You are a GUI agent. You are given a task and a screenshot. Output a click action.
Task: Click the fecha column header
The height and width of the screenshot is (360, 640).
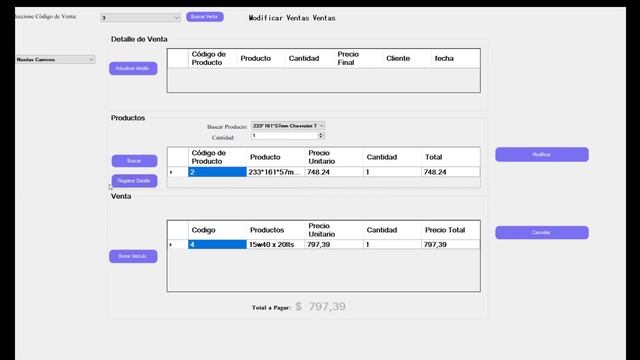pos(455,58)
